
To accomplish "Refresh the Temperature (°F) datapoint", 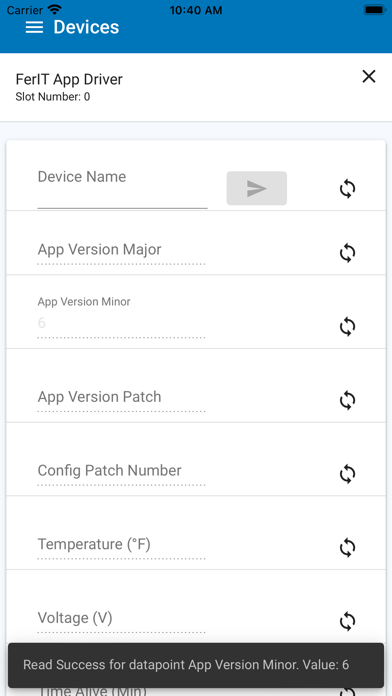I will click(348, 548).
